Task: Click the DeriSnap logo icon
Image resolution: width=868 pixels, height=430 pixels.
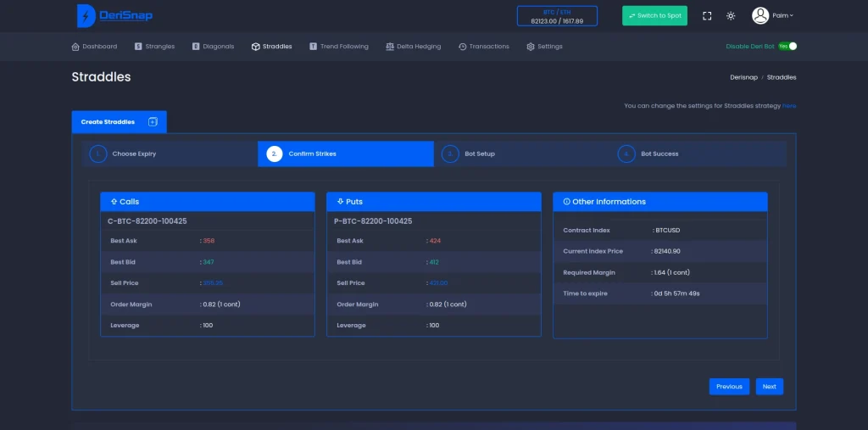Action: pyautogui.click(x=86, y=15)
